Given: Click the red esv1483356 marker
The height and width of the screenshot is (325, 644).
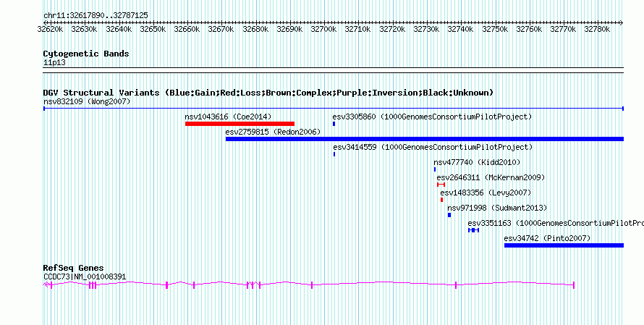Looking at the screenshot, I should coord(441,200).
